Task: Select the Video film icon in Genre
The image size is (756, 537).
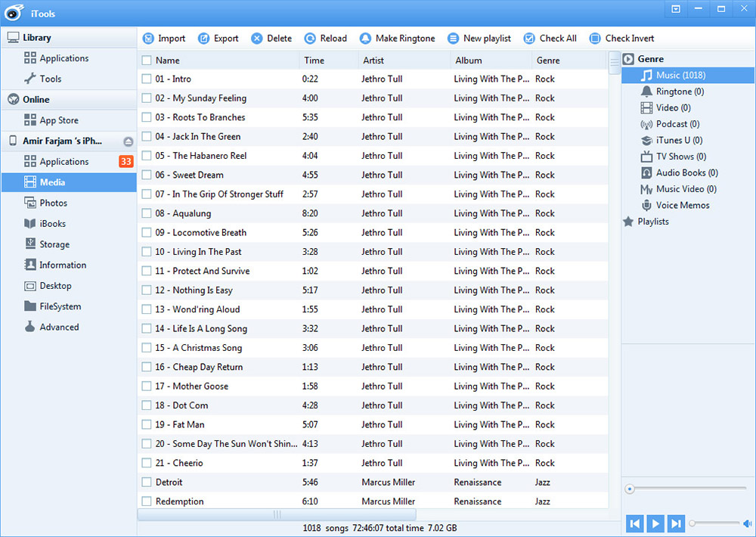Action: coord(646,107)
